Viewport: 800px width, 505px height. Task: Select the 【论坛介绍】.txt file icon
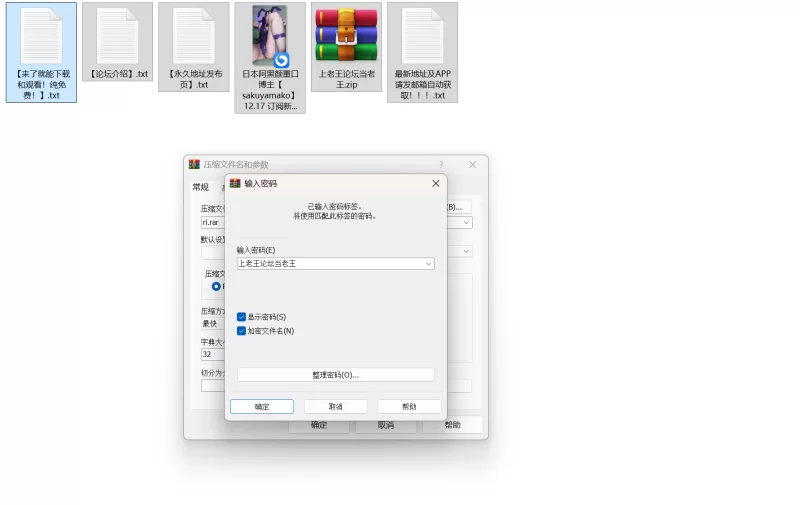pos(117,41)
